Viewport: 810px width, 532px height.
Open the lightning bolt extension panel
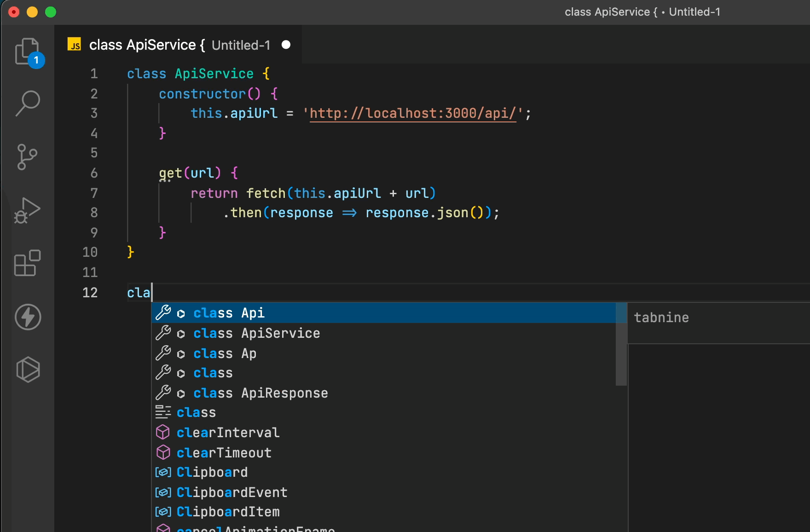28,317
